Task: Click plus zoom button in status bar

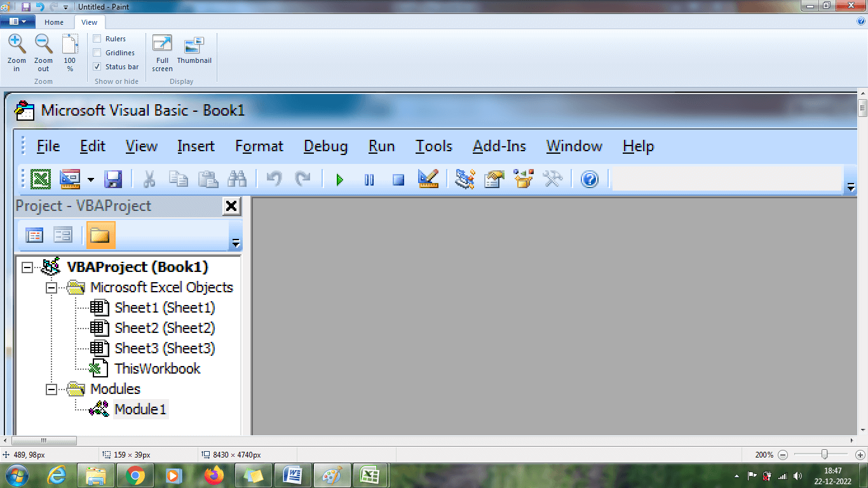Action: click(860, 455)
